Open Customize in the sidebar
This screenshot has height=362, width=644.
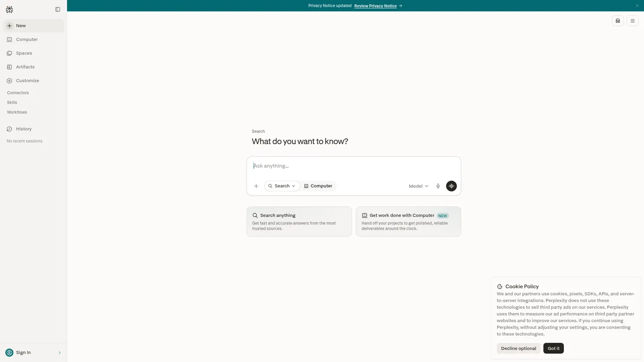(x=34, y=80)
